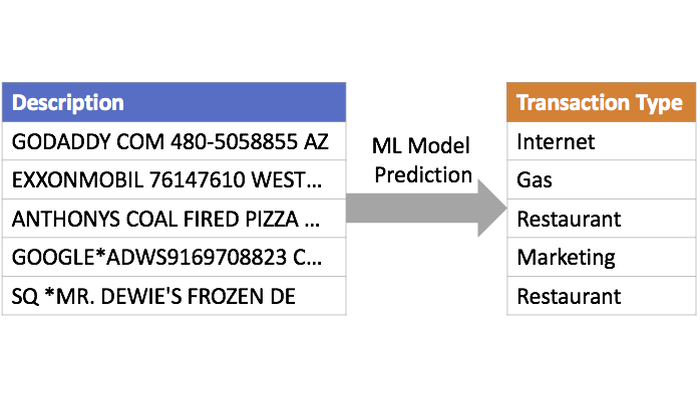Select the GOOGLE*ADWS9169708823 description row
This screenshot has width=700, height=400.
tap(174, 258)
